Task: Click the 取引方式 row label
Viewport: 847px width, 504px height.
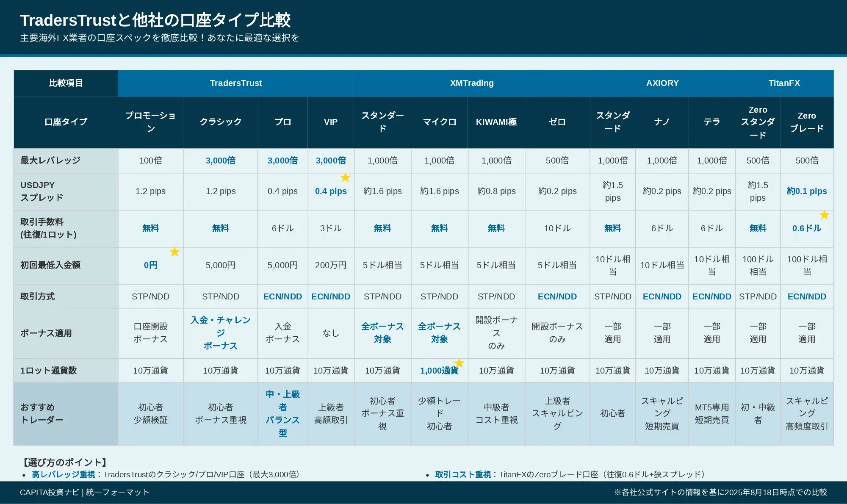Action: (x=66, y=296)
